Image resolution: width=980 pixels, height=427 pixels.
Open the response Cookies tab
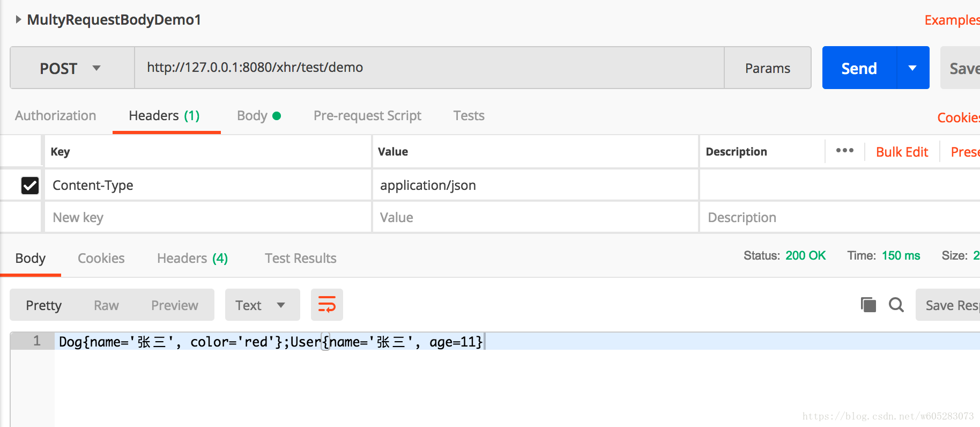[101, 259]
